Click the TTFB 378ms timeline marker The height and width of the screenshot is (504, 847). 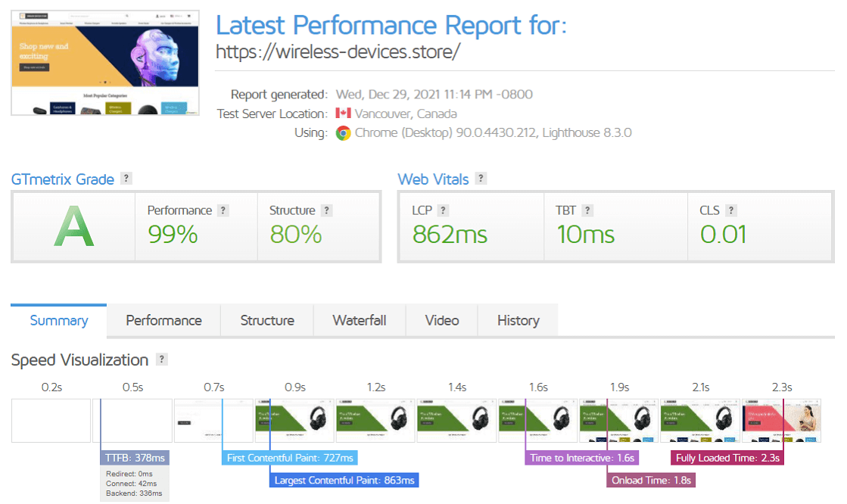pyautogui.click(x=133, y=458)
